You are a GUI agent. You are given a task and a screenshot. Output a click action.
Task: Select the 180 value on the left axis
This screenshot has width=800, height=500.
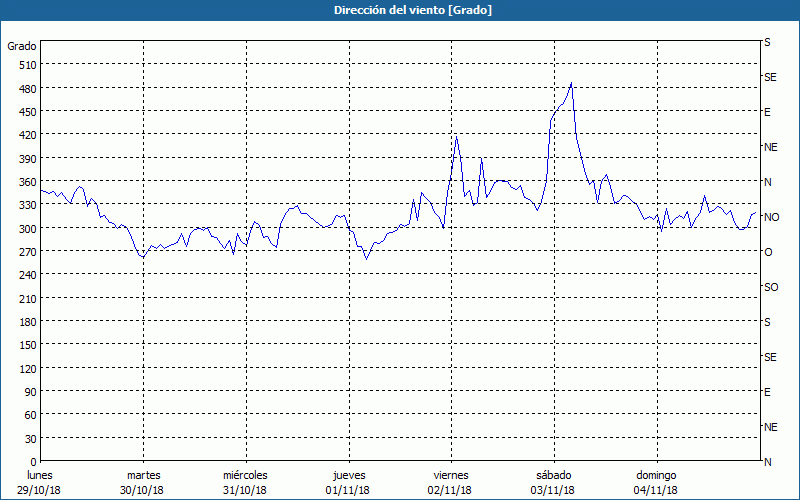tap(28, 322)
